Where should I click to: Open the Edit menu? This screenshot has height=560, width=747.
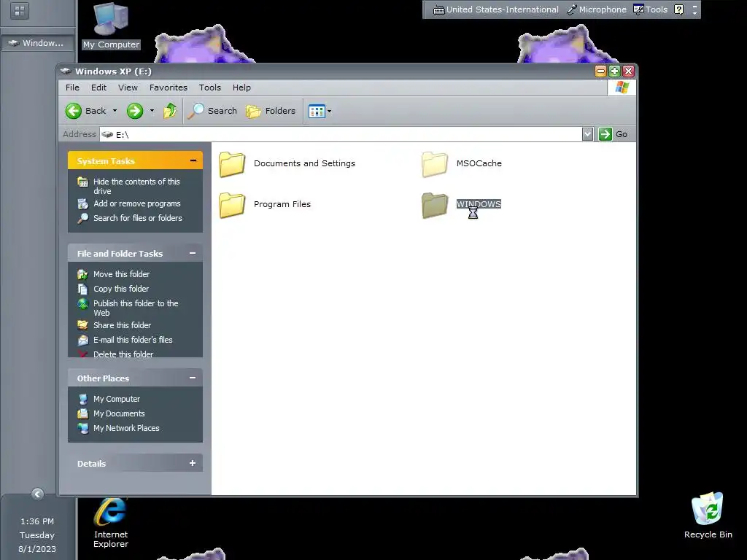(98, 87)
